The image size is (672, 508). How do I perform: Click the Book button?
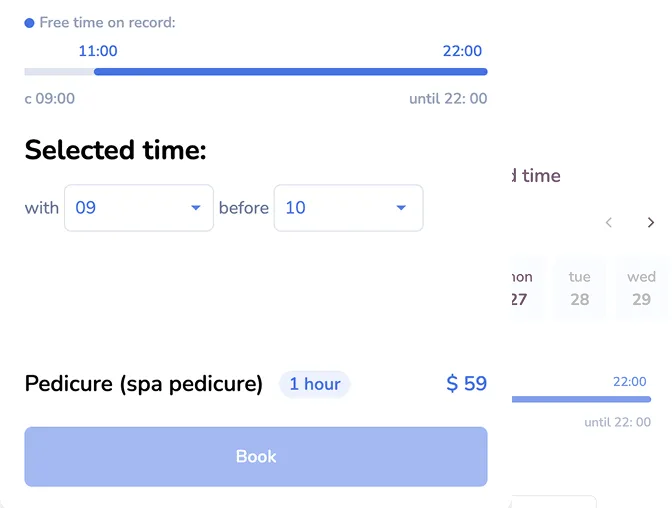(256, 457)
